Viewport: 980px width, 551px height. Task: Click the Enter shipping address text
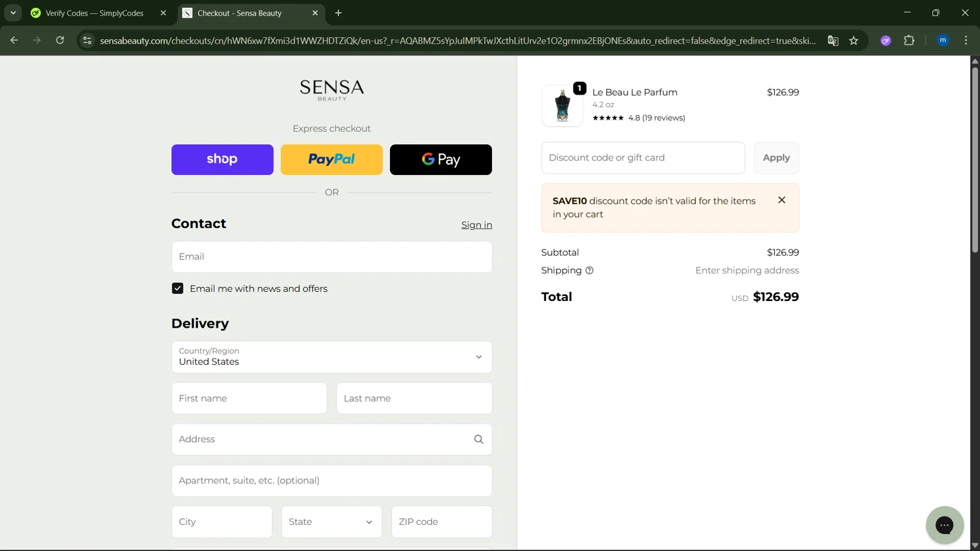[747, 270]
